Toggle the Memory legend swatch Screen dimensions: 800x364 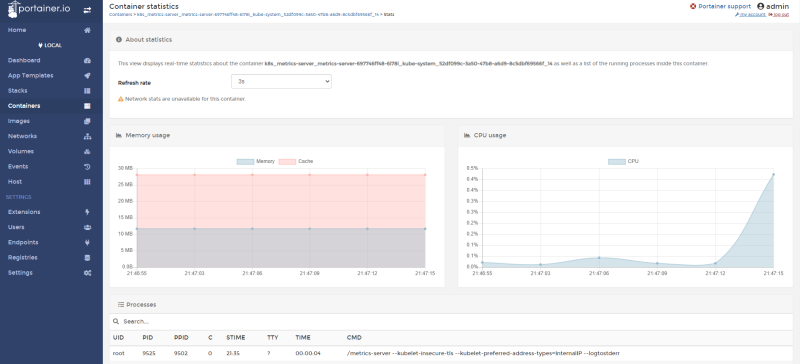click(245, 161)
